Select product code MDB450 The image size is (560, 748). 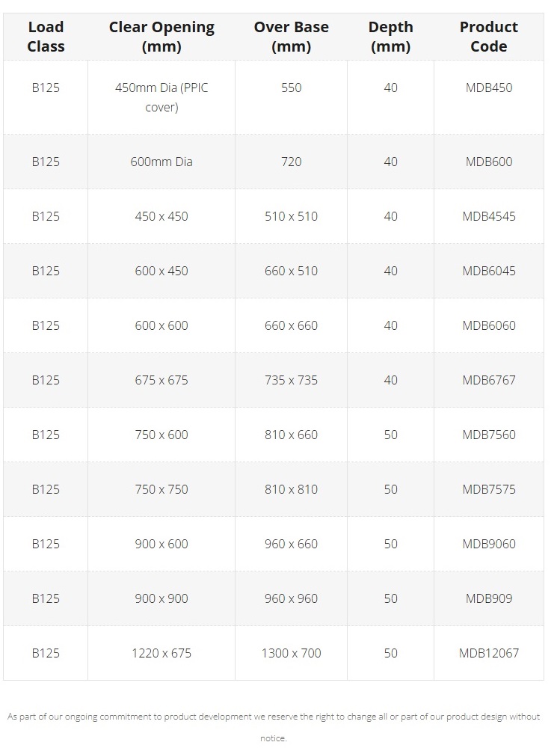(x=489, y=88)
